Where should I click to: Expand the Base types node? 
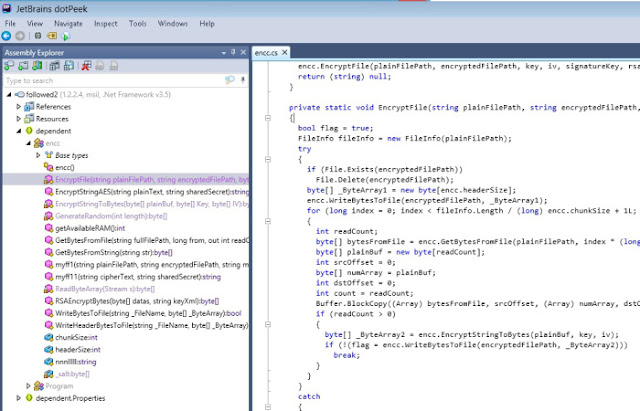[x=38, y=155]
